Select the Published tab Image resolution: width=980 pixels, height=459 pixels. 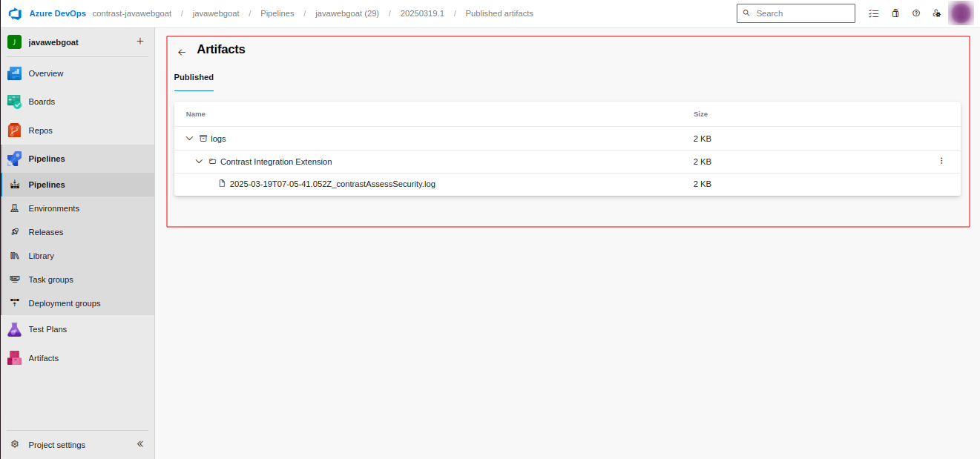click(x=194, y=77)
